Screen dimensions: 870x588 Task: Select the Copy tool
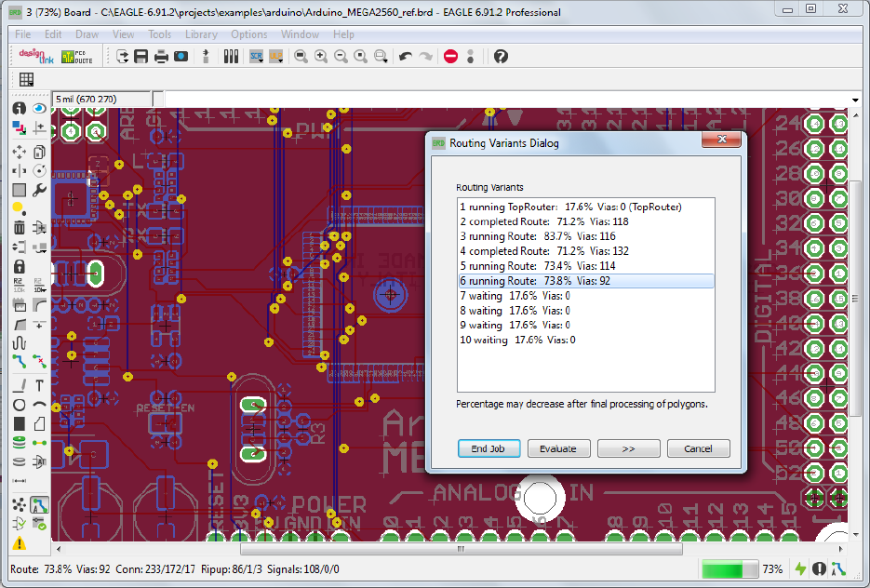(39, 152)
